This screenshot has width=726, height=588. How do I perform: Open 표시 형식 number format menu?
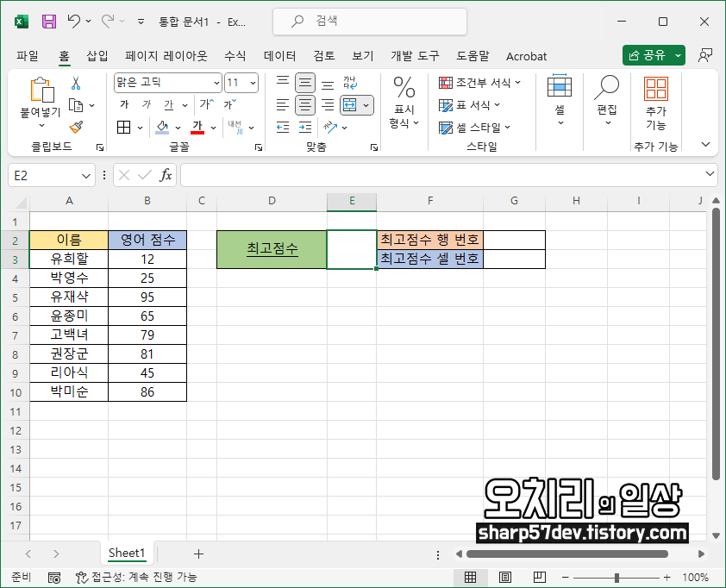[404, 103]
